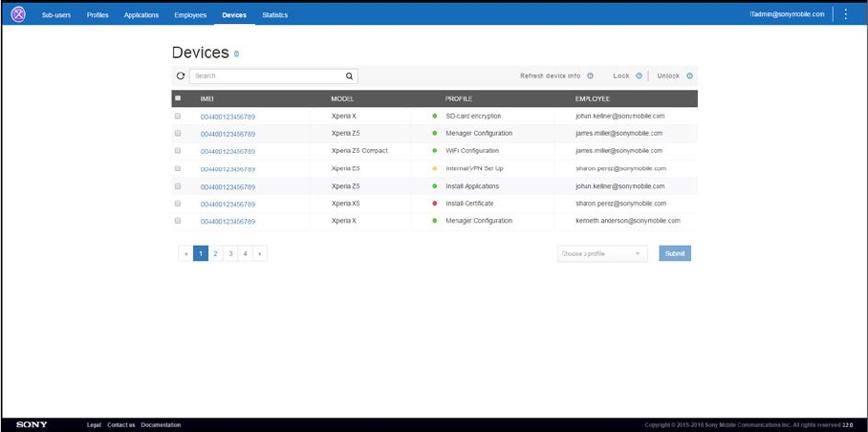This screenshot has width=868, height=432.
Task: Go to page 3 in pagination
Action: click(230, 254)
